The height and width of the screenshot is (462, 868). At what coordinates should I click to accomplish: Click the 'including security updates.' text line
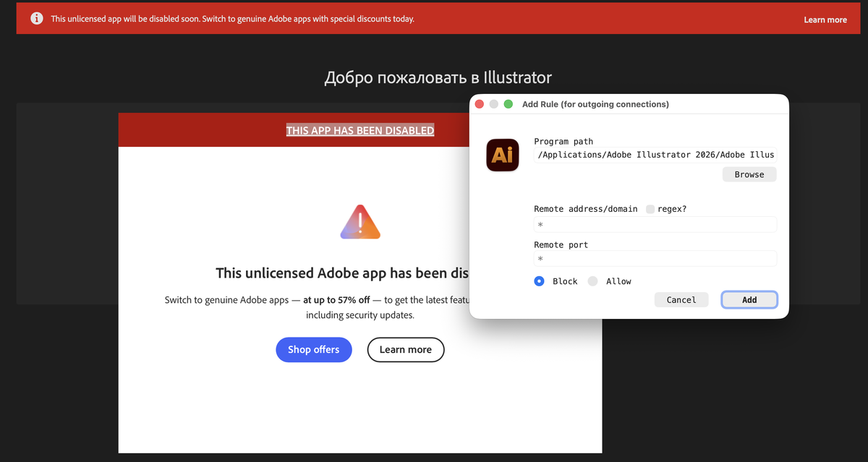(x=360, y=315)
